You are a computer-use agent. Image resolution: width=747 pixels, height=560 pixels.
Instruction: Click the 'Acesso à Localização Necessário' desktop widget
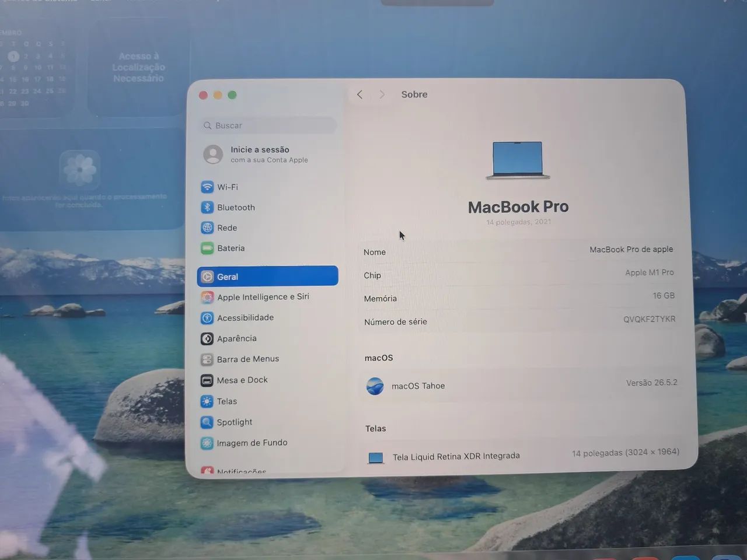pyautogui.click(x=138, y=67)
